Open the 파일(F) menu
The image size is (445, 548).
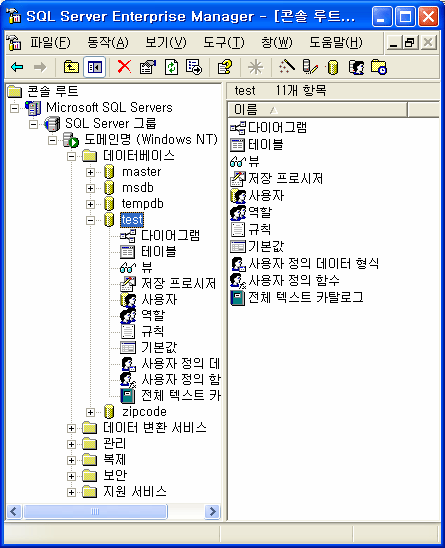coord(50,43)
